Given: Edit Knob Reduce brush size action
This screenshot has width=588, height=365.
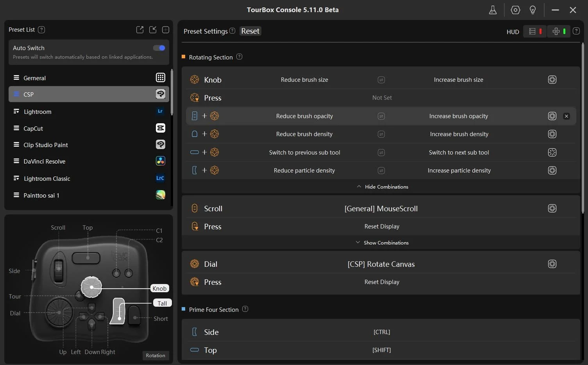Looking at the screenshot, I should [304, 80].
